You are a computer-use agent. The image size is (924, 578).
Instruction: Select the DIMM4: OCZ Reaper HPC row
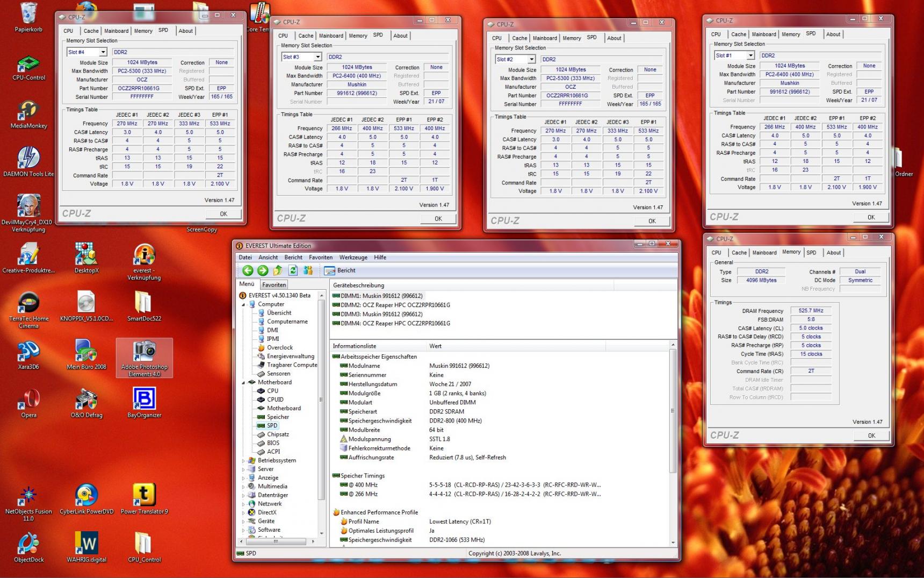(x=392, y=324)
